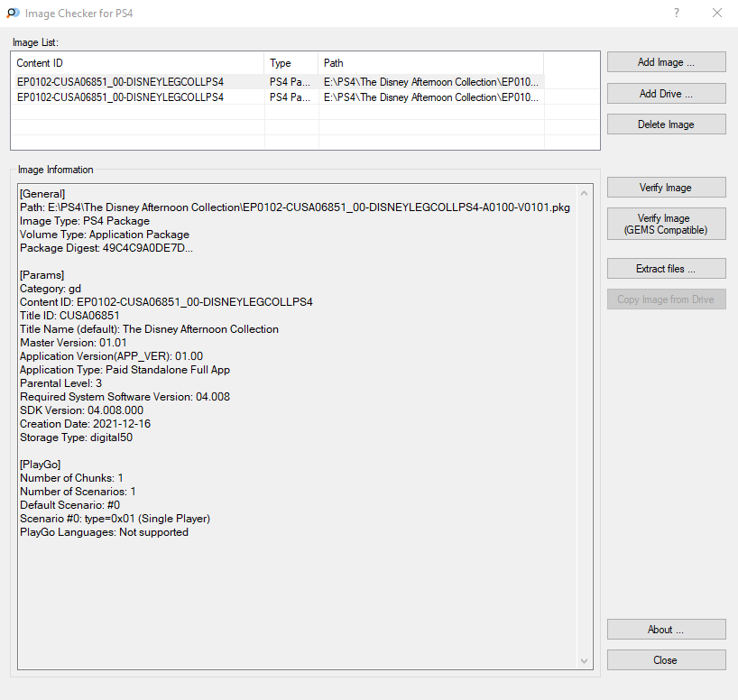Click the Parental Level: 3 line
Viewport: 738px width, 700px height.
tap(60, 383)
